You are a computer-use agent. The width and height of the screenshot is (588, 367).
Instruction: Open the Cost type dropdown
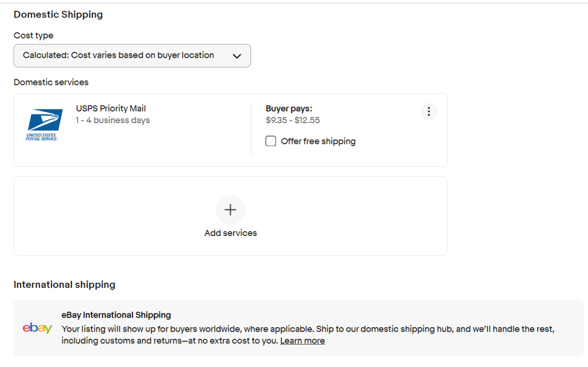coord(132,55)
